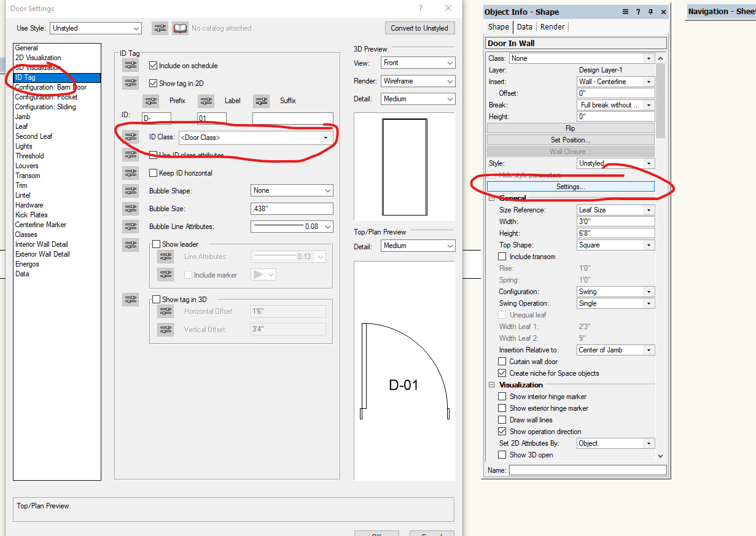Open the Bubble Shape dropdown
This screenshot has height=536, width=756.
(x=292, y=190)
